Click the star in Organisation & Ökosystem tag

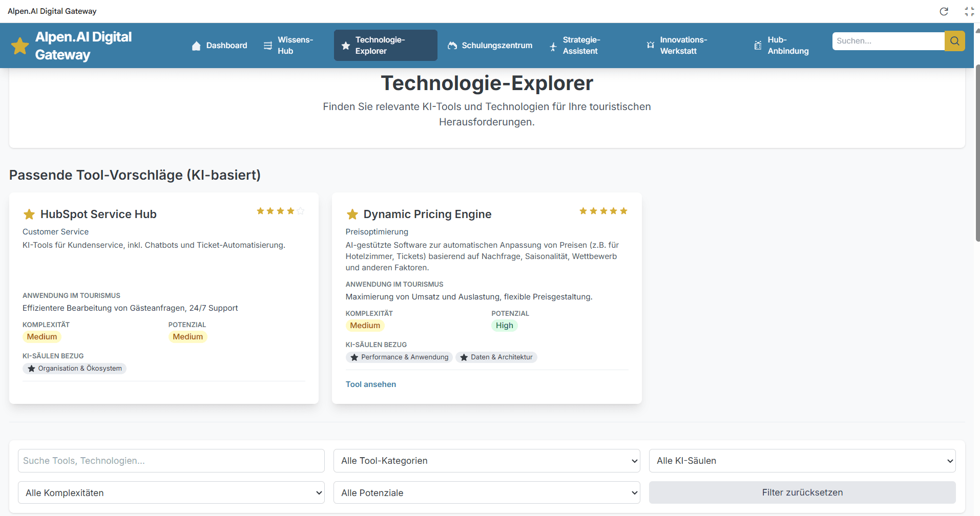(x=32, y=369)
